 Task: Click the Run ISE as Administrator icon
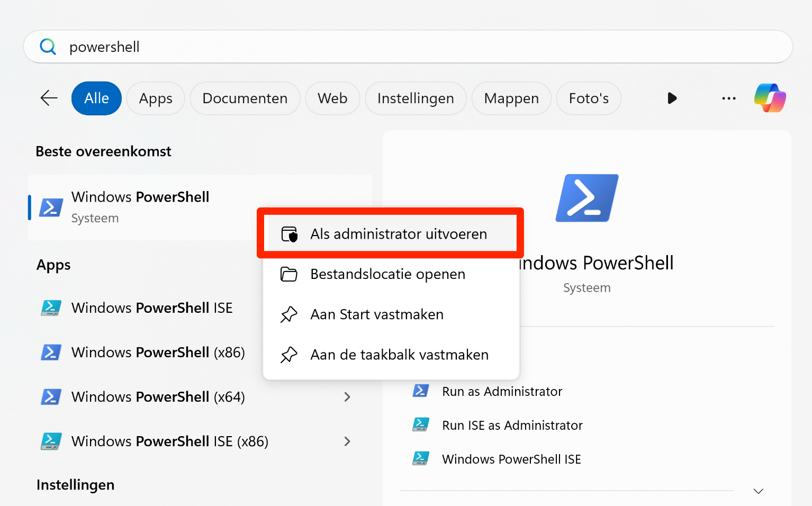coord(421,425)
